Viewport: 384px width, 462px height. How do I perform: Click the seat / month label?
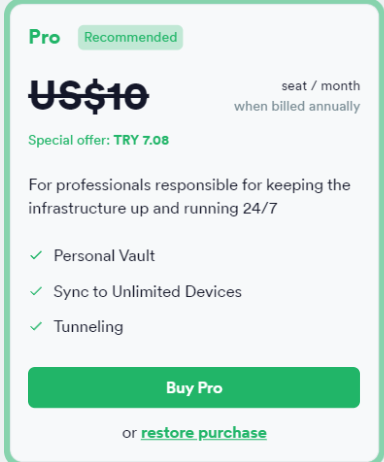click(321, 86)
